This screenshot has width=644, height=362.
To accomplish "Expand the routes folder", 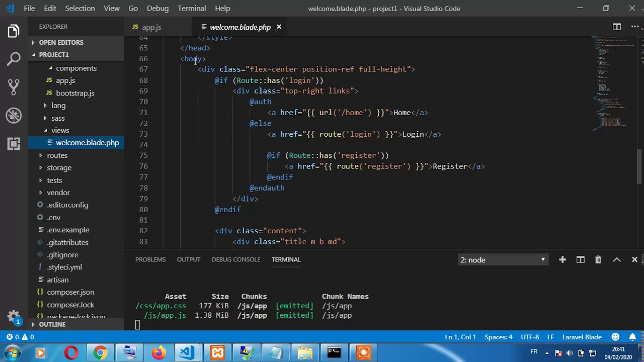I will [57, 155].
